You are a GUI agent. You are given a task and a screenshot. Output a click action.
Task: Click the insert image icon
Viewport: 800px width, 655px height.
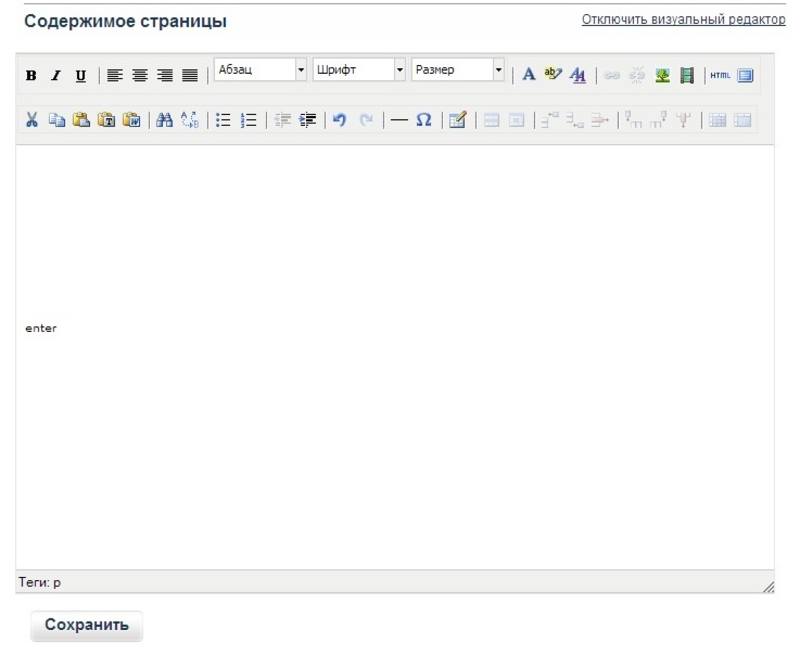click(662, 75)
